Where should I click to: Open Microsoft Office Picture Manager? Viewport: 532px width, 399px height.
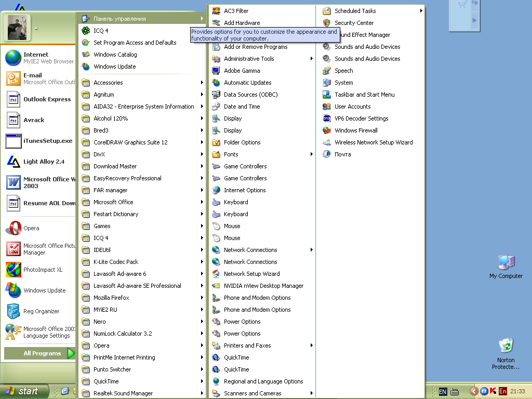[39, 249]
